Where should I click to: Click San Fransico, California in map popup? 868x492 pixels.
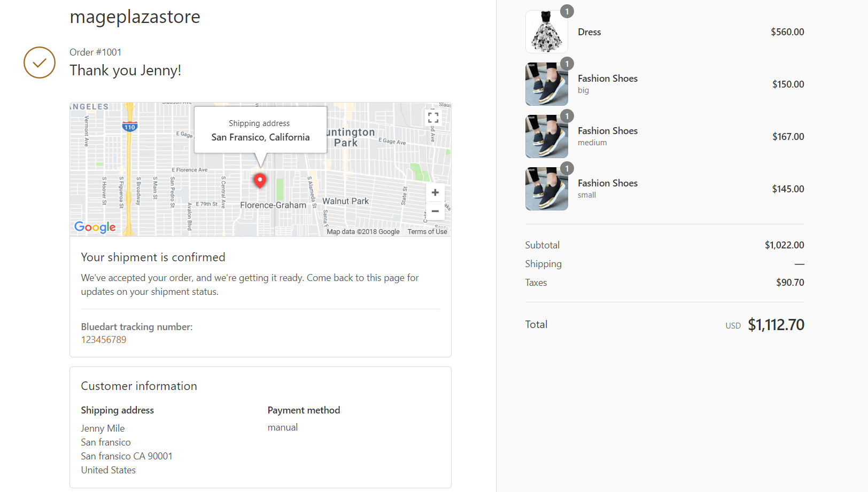tap(260, 137)
